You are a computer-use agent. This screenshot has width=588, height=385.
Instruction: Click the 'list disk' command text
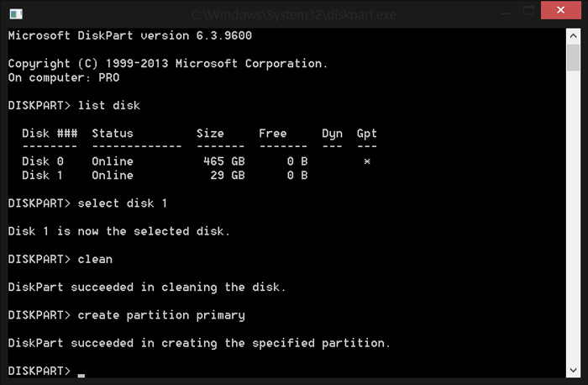pos(108,105)
